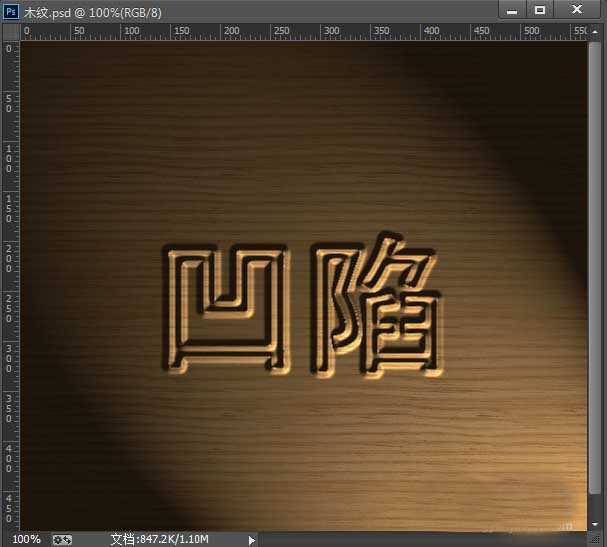Close the 木纹.psd document window
607x547 pixels.
(x=578, y=10)
